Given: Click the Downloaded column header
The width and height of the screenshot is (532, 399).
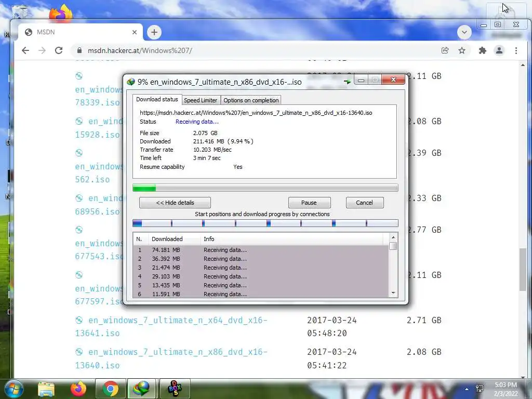Looking at the screenshot, I should click(175, 239).
